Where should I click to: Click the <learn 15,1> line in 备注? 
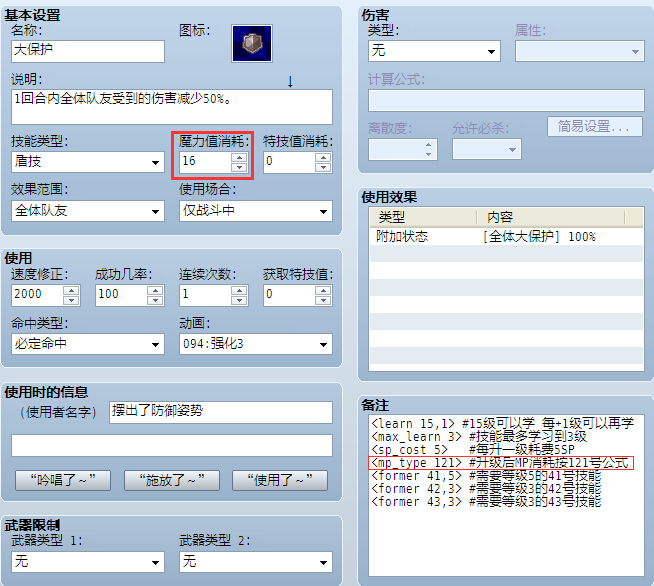[x=503, y=423]
